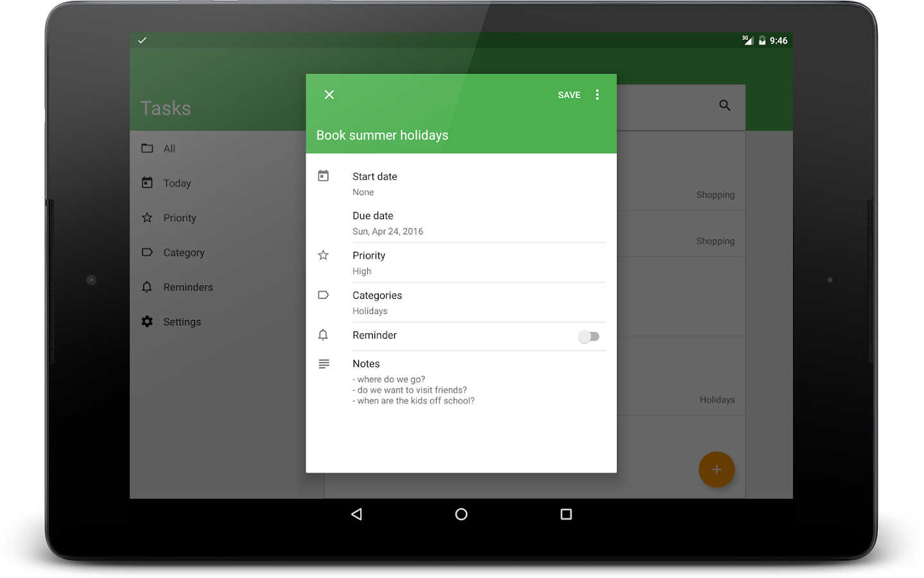
Task: Click the battery icon in status bar
Action: (x=762, y=40)
